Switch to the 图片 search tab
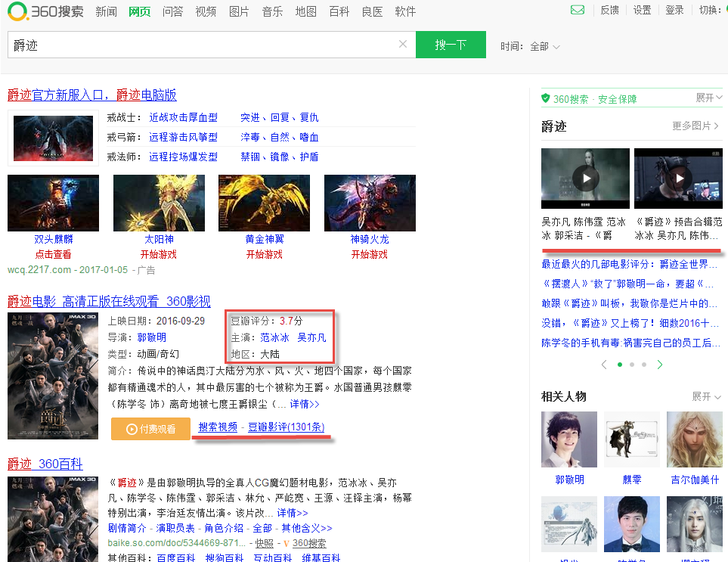The width and height of the screenshot is (728, 562). (239, 11)
